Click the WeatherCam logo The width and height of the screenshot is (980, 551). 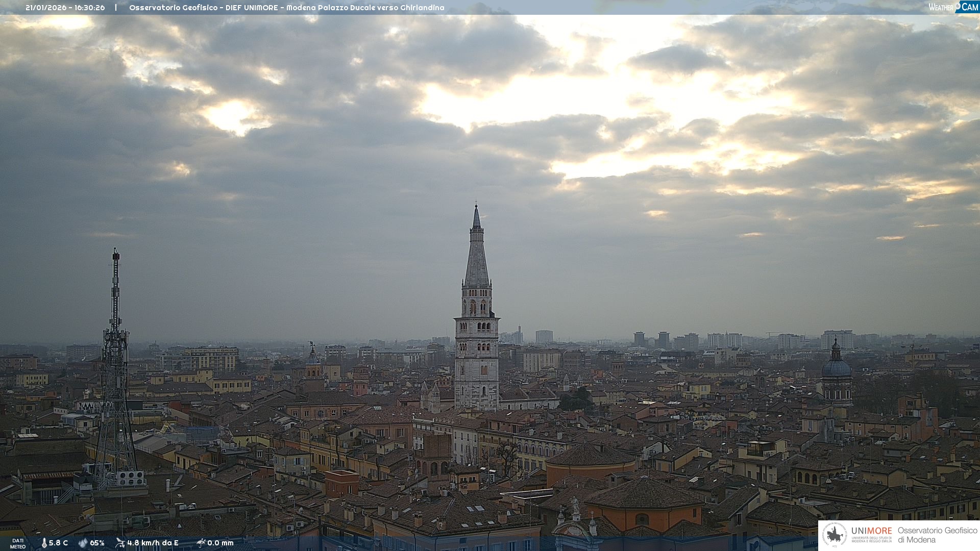953,7
